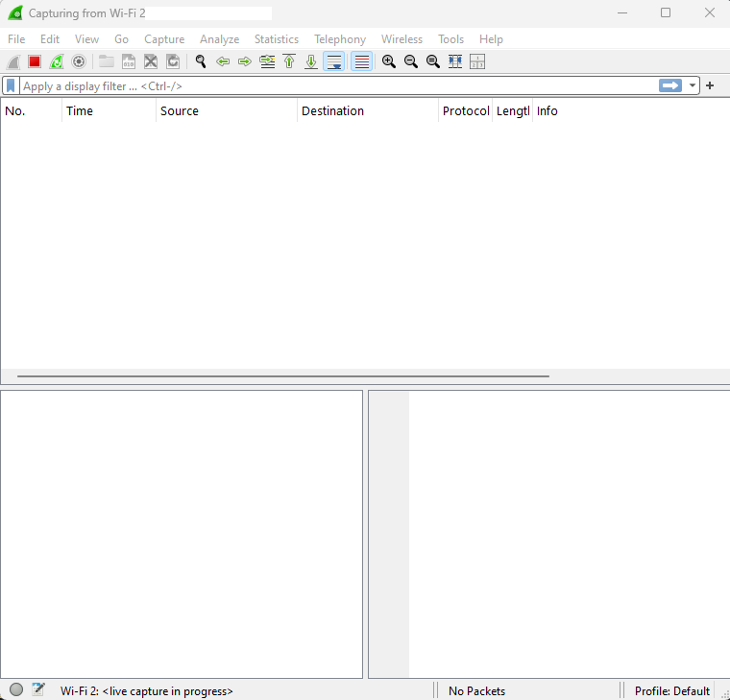Click Profile: Default in status bar
This screenshot has height=700, width=730.
pyautogui.click(x=671, y=691)
